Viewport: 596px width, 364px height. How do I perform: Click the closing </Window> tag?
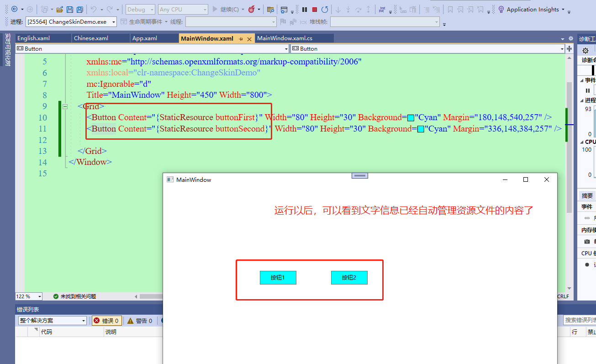90,162
